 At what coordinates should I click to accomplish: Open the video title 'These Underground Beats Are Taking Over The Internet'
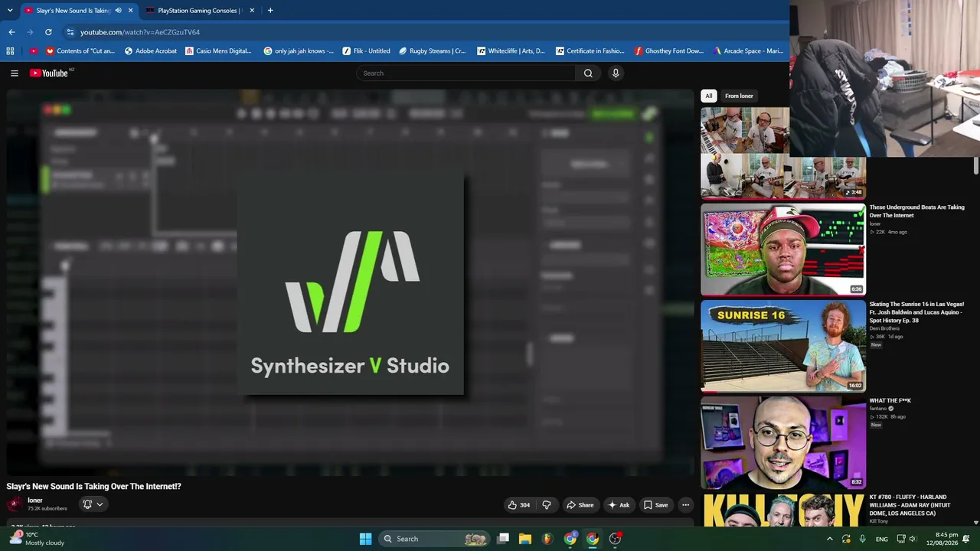click(x=916, y=211)
